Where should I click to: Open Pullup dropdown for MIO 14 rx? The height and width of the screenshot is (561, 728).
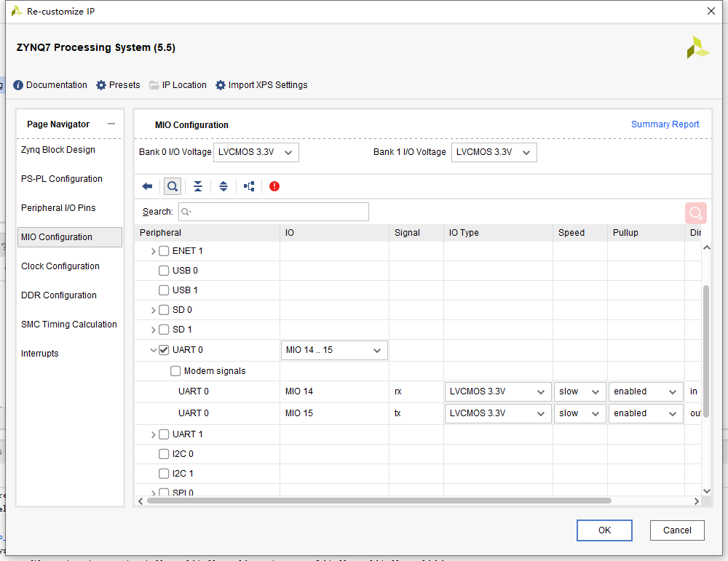click(646, 391)
